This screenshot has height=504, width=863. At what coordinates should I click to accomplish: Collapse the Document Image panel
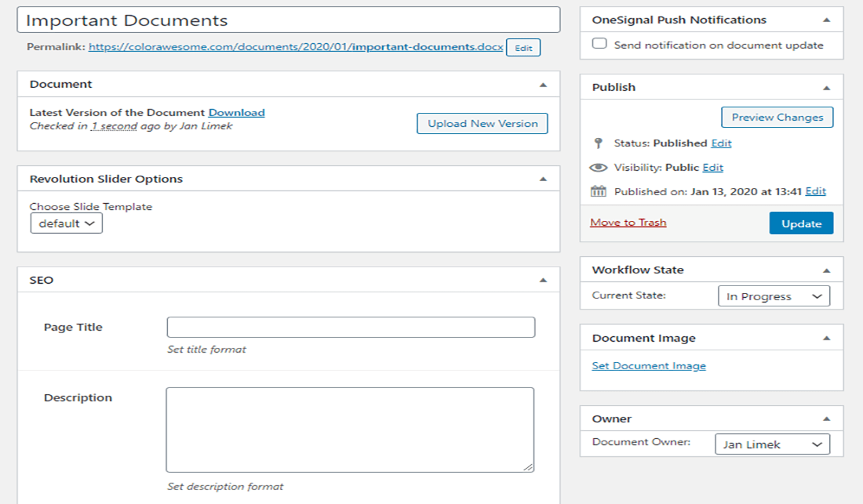point(828,337)
